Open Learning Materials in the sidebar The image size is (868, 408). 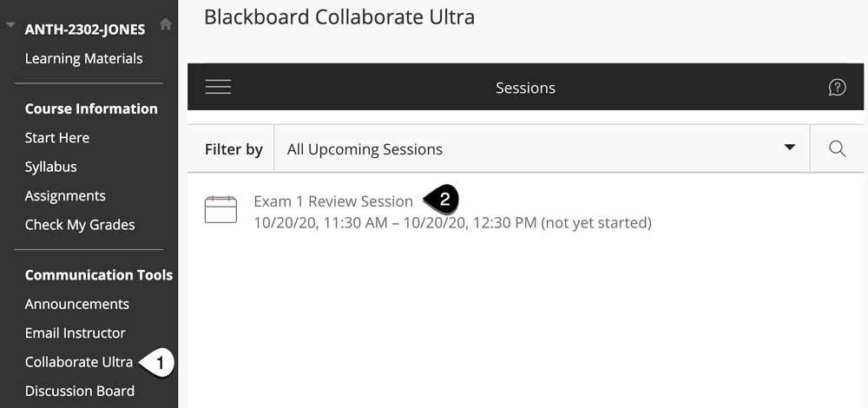point(83,58)
